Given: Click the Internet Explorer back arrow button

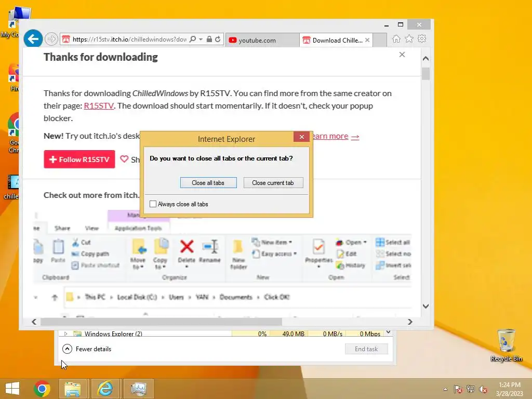Looking at the screenshot, I should [x=33, y=39].
